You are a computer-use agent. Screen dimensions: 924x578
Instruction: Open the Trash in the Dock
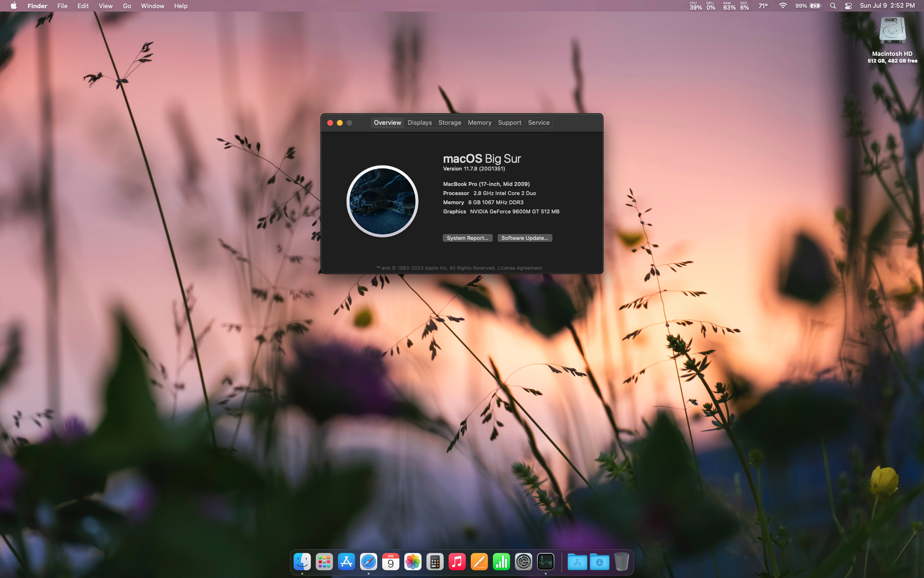pos(622,562)
